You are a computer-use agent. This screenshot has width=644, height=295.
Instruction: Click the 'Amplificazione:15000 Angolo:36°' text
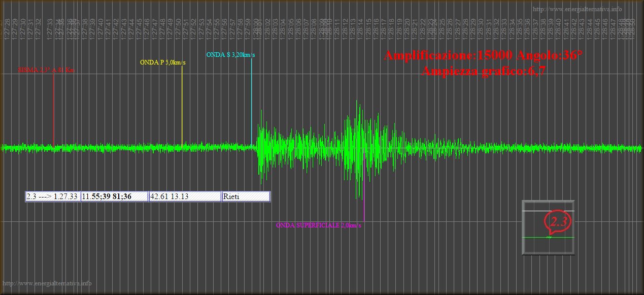click(483, 56)
